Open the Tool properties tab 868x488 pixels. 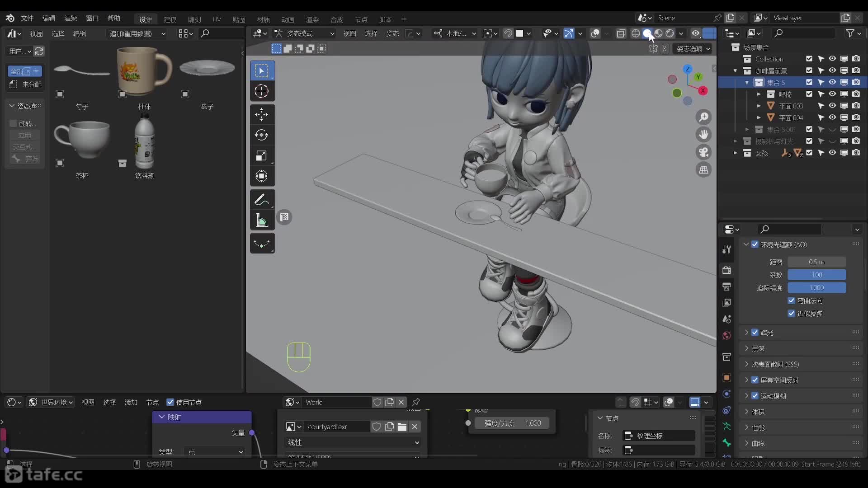(726, 249)
